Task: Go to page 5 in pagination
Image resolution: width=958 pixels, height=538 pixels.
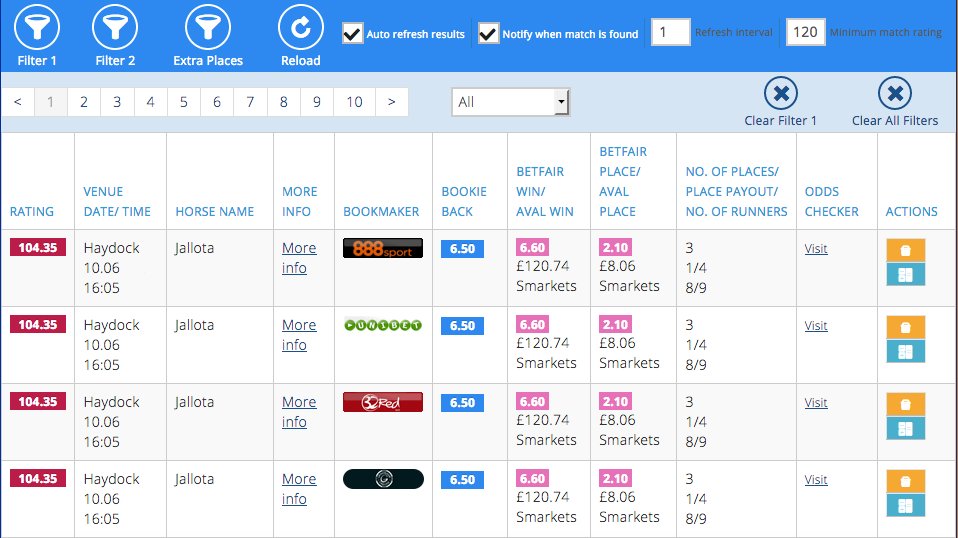Action: (183, 102)
